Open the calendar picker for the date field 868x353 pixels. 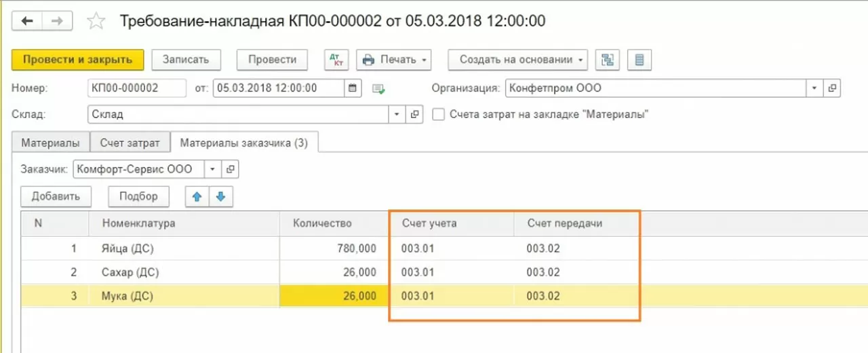click(x=354, y=88)
